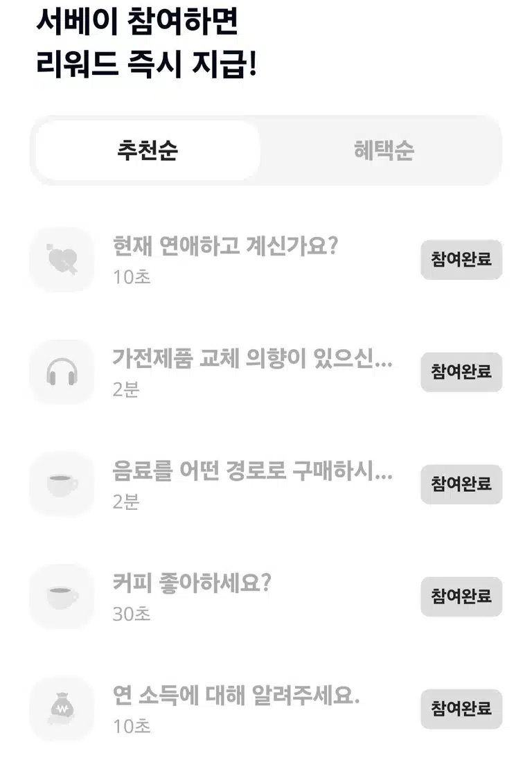Image resolution: width=532 pixels, height=760 pixels.
Task: Open the 현재 연애하고 계신가요? survey title
Action: [225, 246]
